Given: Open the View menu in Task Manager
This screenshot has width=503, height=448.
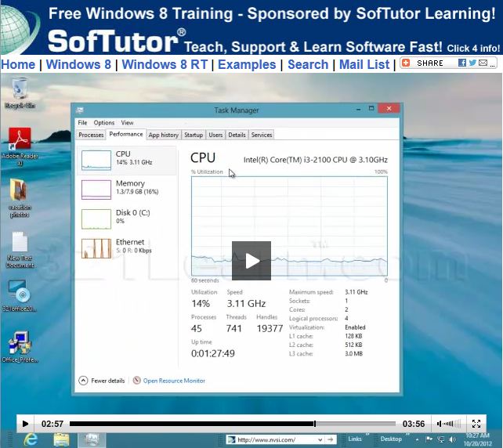Looking at the screenshot, I should (x=127, y=122).
